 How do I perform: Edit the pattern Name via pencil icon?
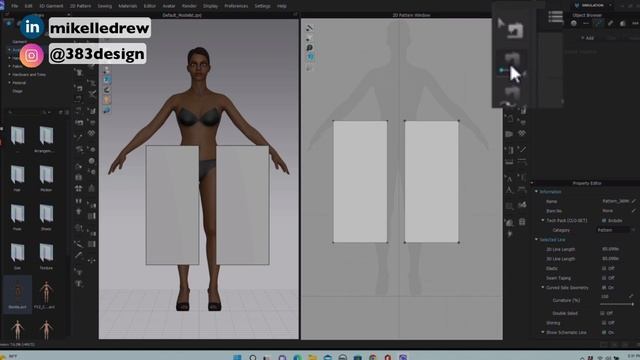(x=633, y=201)
